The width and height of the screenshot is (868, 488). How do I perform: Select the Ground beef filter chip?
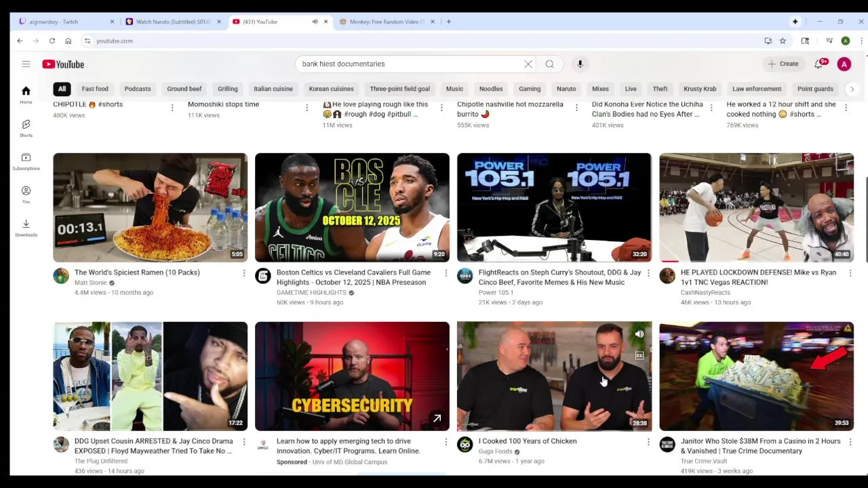tap(184, 89)
